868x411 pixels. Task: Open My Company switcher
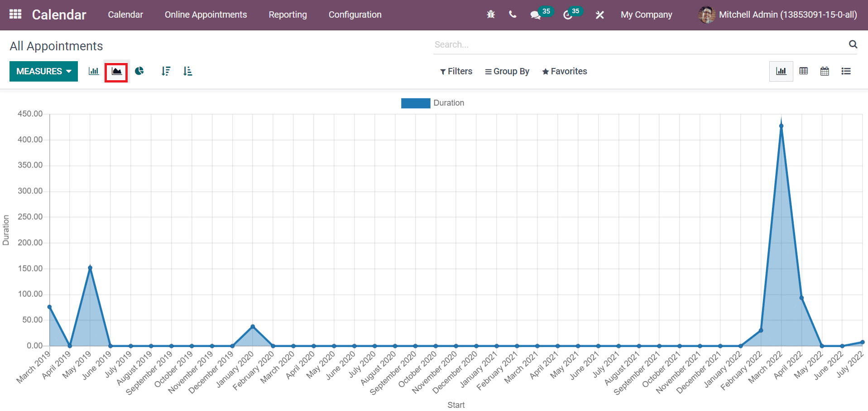[x=646, y=15]
